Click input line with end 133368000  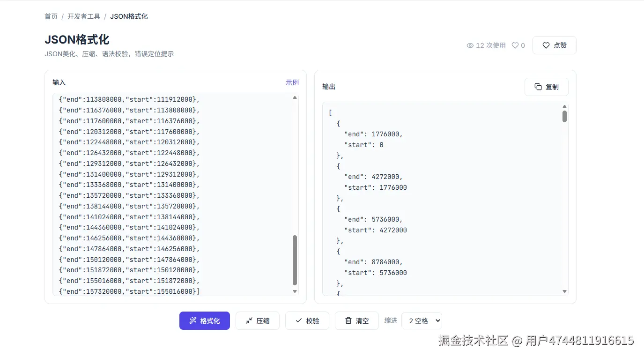click(129, 185)
